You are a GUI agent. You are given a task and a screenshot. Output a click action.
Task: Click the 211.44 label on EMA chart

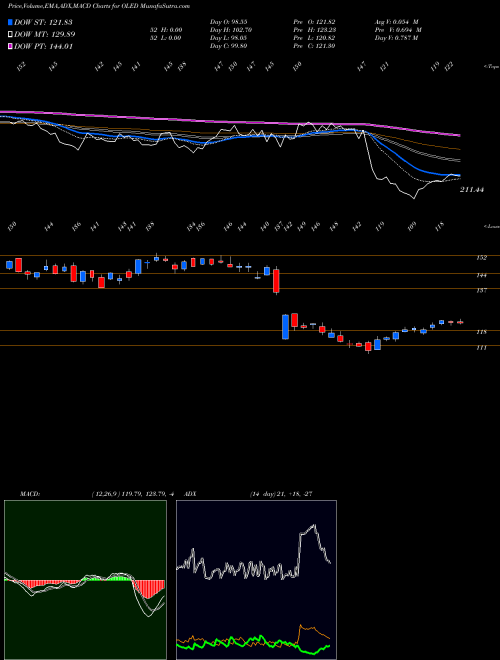[x=472, y=190]
